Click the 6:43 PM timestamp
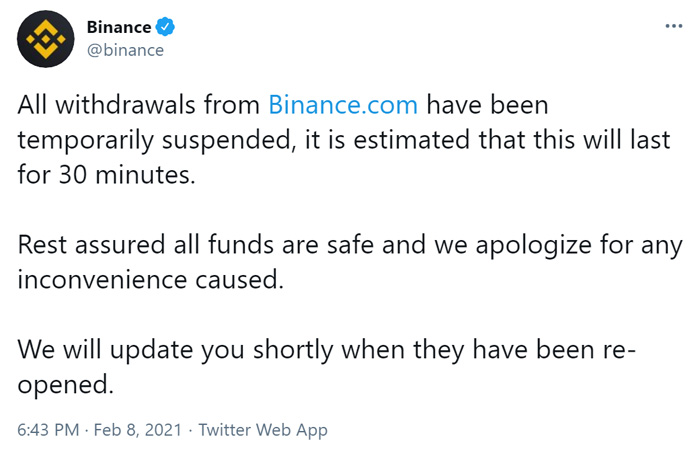The width and height of the screenshot is (700, 454). [45, 430]
